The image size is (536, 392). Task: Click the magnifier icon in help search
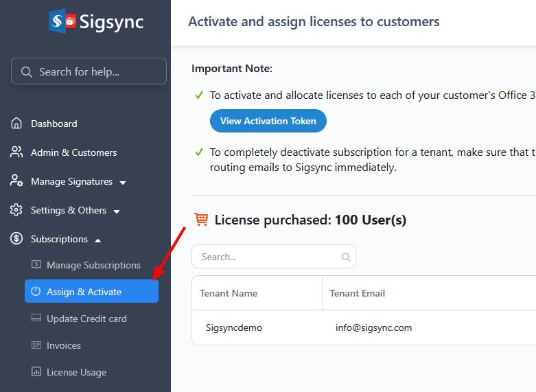(x=27, y=72)
